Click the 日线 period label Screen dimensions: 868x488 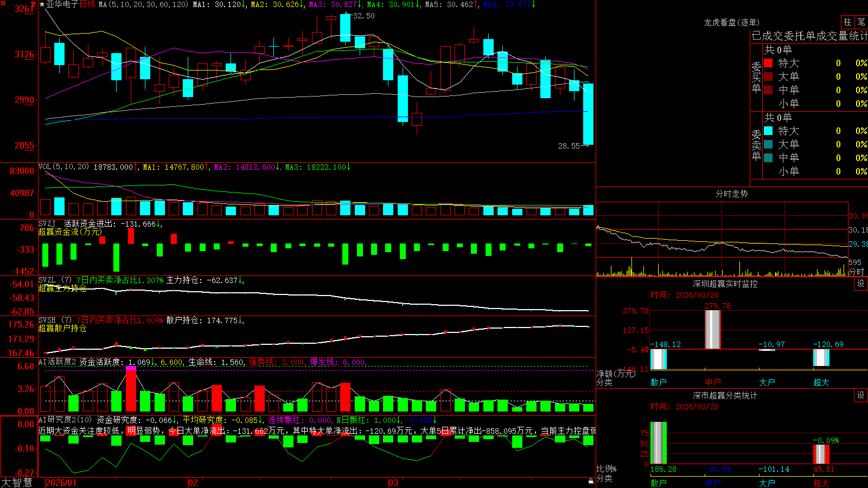coord(87,4)
